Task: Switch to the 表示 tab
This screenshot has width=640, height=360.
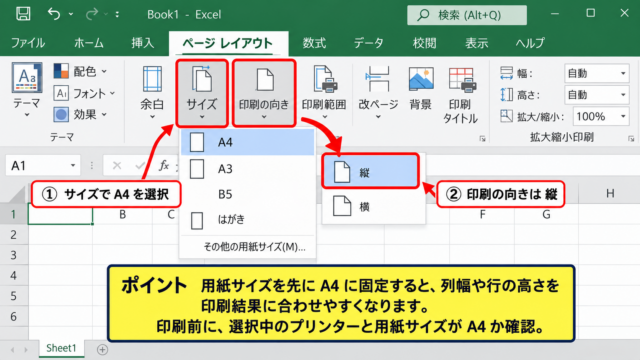Action: click(x=477, y=43)
